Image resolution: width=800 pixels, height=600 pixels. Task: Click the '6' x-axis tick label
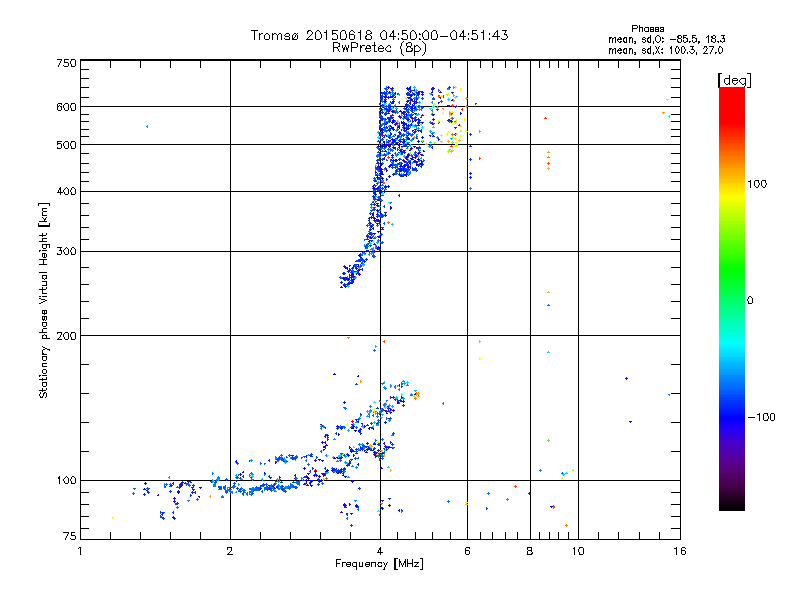[x=467, y=551]
